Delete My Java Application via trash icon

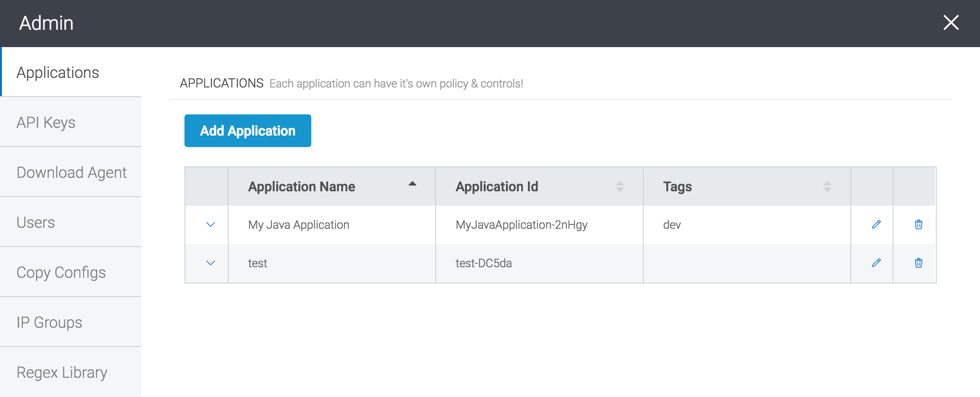click(x=919, y=224)
